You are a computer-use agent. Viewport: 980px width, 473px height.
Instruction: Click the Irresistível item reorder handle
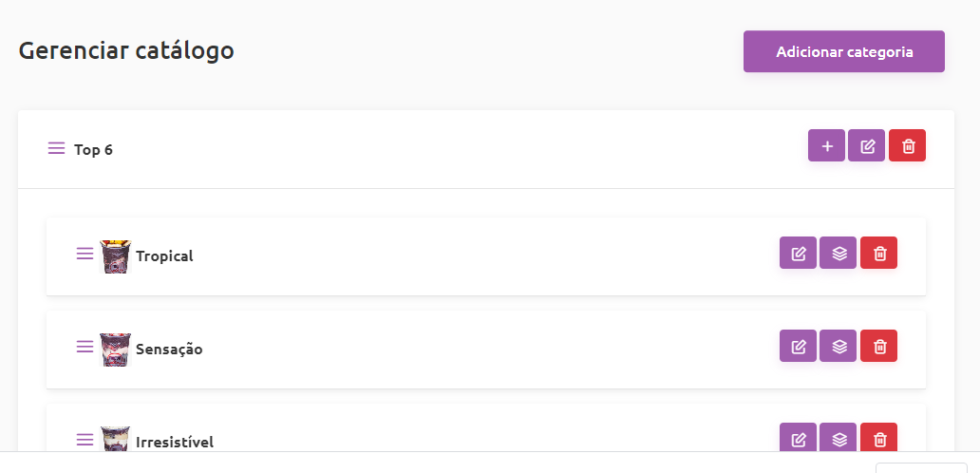coord(85,440)
